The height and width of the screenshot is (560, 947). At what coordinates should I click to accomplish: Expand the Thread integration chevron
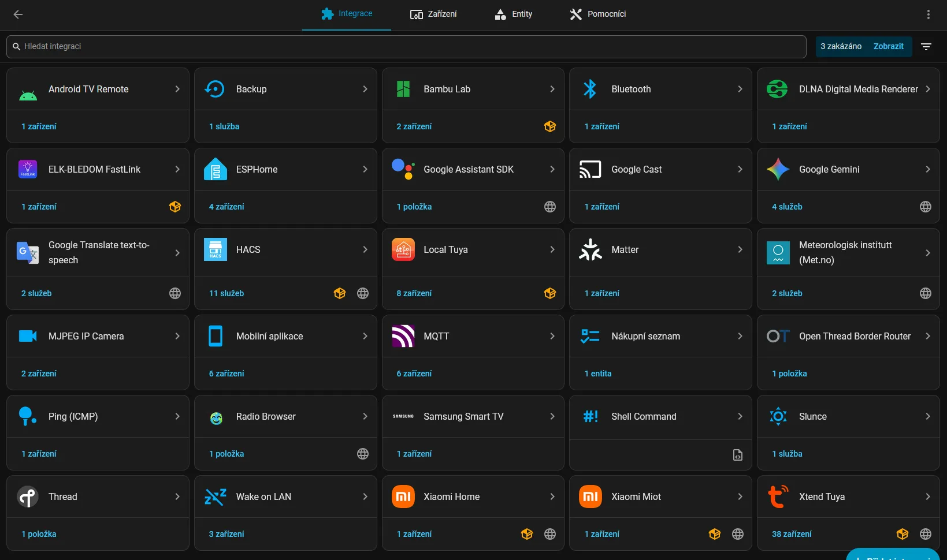point(177,496)
